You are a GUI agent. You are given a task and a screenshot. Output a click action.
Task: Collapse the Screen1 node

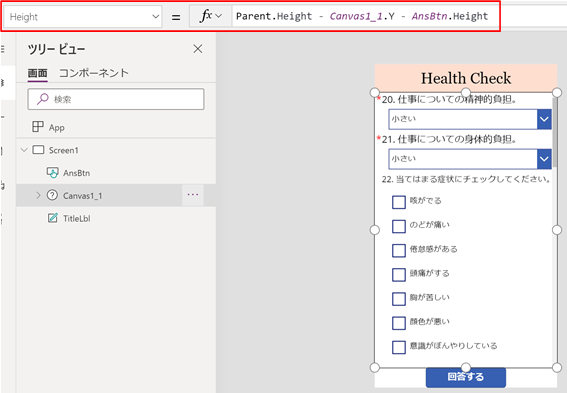[24, 150]
